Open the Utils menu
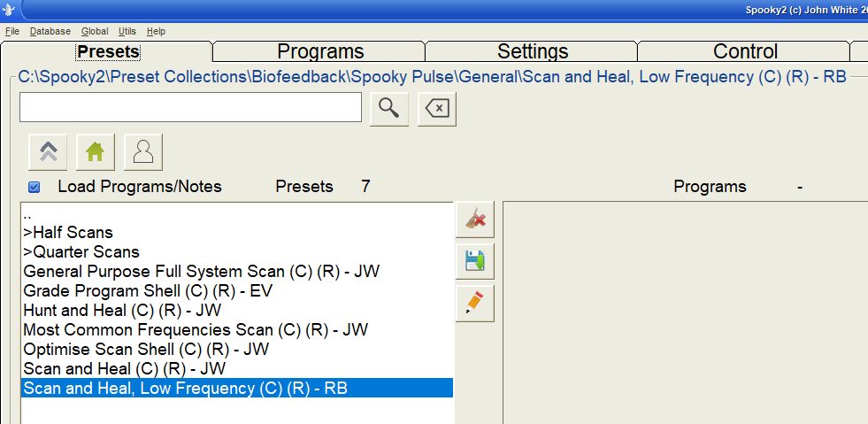Screen dimensions: 868x424 127,31
